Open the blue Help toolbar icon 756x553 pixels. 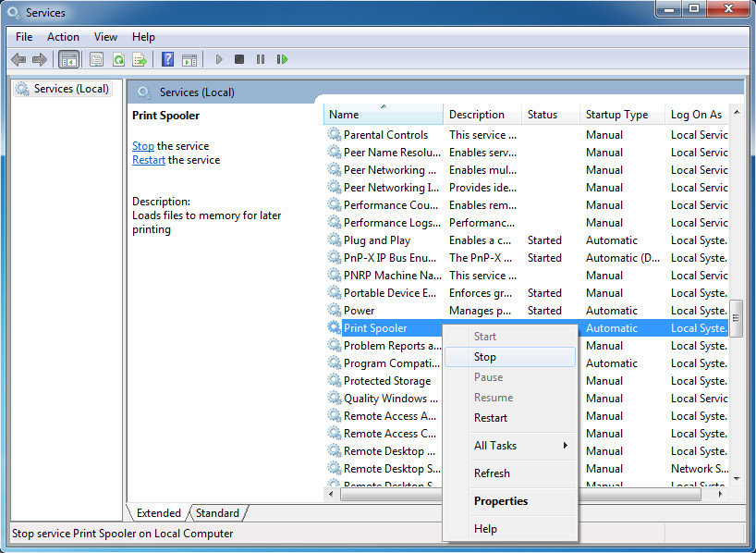[x=167, y=59]
